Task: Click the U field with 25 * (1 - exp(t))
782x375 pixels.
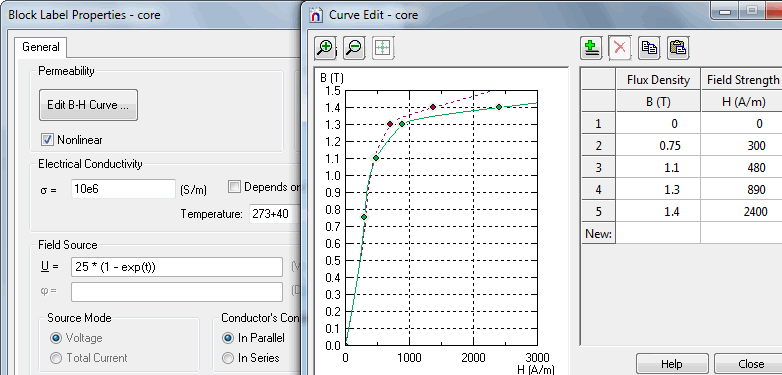Action: click(177, 267)
